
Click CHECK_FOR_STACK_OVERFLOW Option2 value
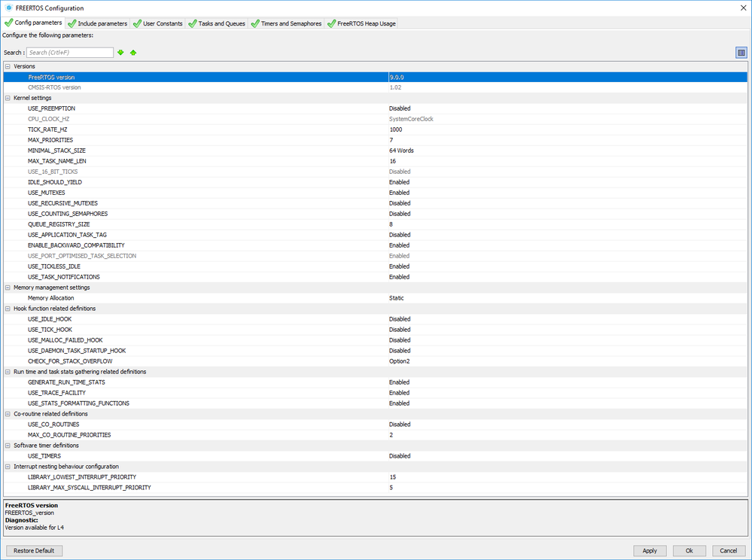(x=400, y=362)
